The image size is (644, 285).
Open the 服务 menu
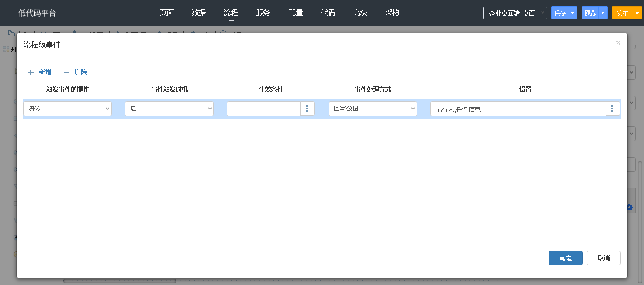click(263, 13)
